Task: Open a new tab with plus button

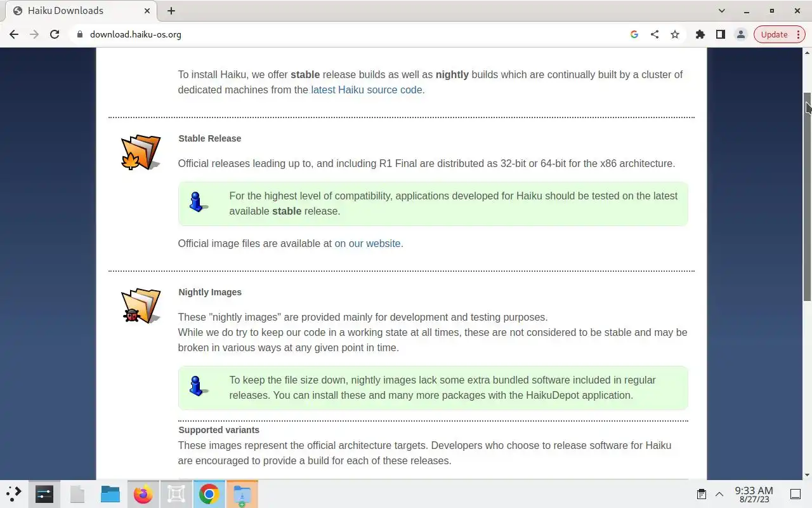Action: [x=171, y=11]
